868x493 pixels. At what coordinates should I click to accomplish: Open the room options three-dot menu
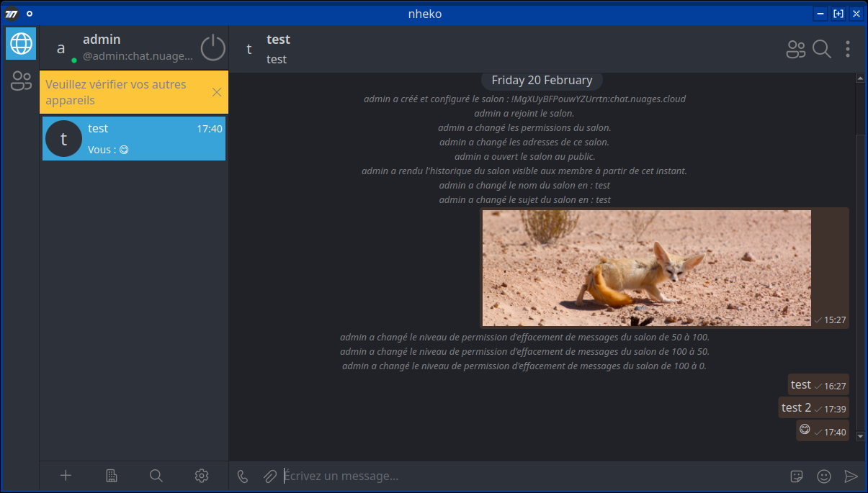(x=848, y=49)
